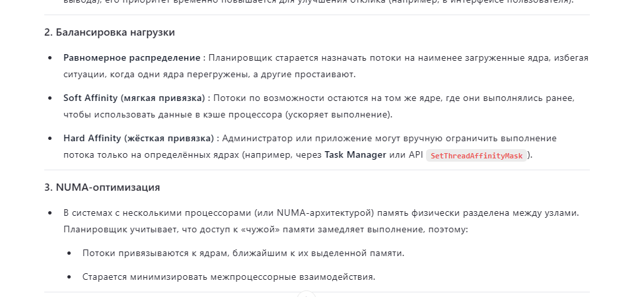
Task: Click the line "ситуации, когда одни ядра перегружены"
Action: coord(209,75)
